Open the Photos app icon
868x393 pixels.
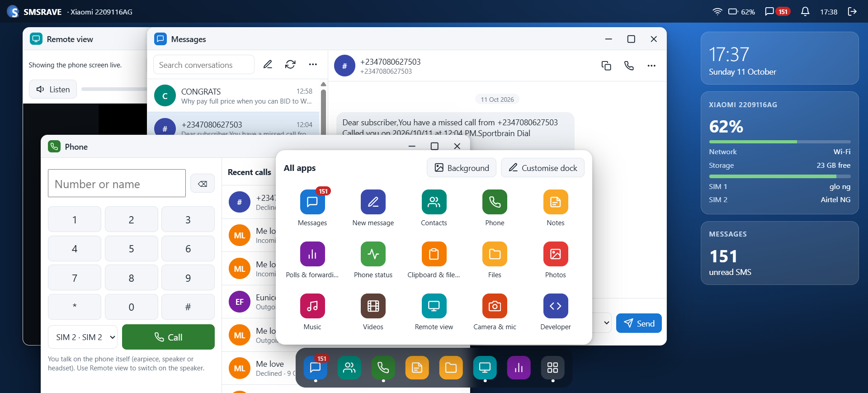tap(556, 254)
